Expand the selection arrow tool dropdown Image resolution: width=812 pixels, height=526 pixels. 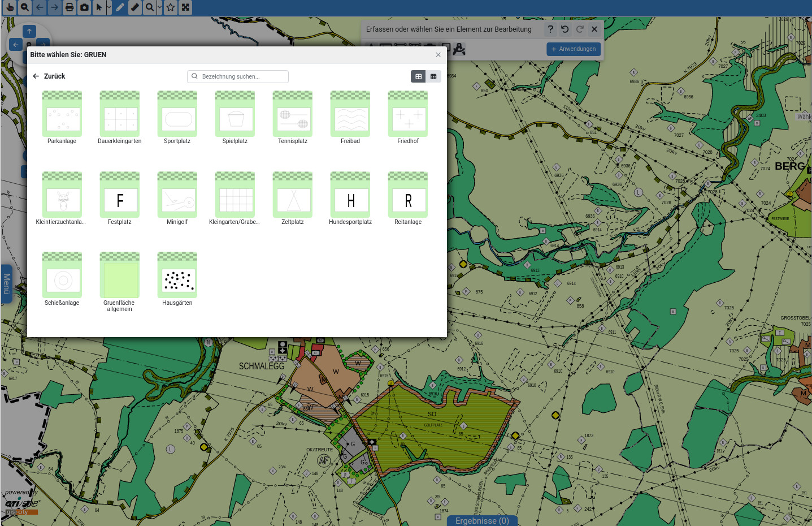pos(108,7)
